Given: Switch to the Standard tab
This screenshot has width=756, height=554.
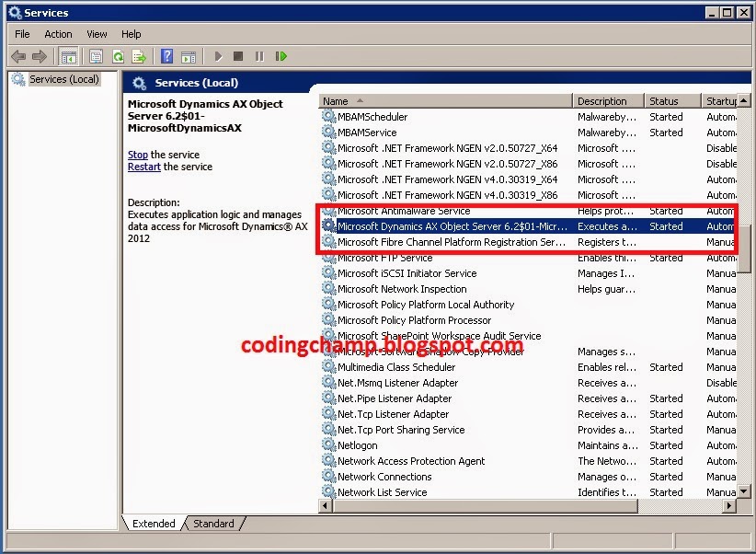Looking at the screenshot, I should coord(213,524).
